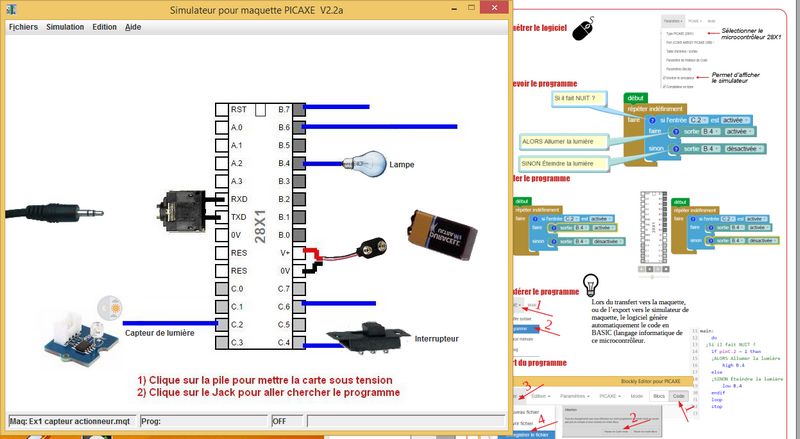
Task: Click the RST pin square
Action: click(x=220, y=109)
